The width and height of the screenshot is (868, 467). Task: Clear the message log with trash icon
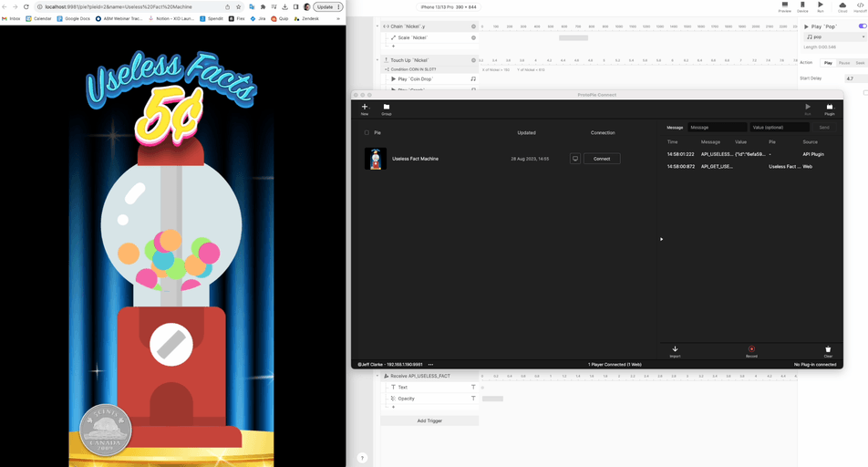[x=828, y=351]
